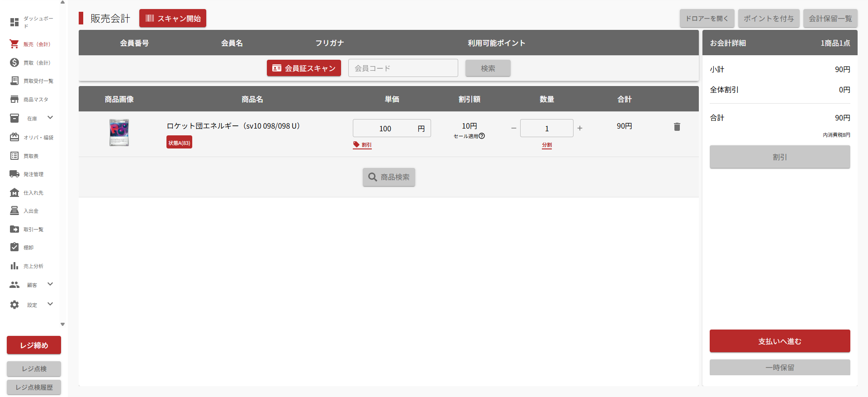Click into the 会員コード input field
Image resolution: width=868 pixels, height=397 pixels.
coord(403,68)
